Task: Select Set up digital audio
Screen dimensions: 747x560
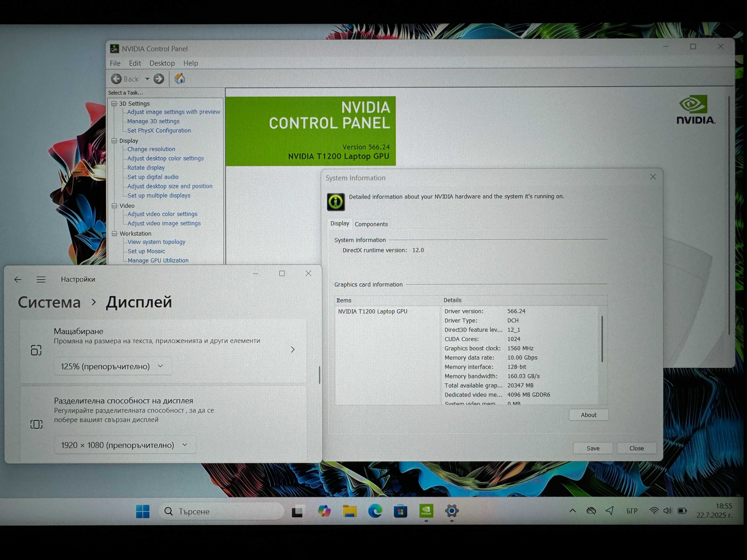Action: [x=153, y=177]
